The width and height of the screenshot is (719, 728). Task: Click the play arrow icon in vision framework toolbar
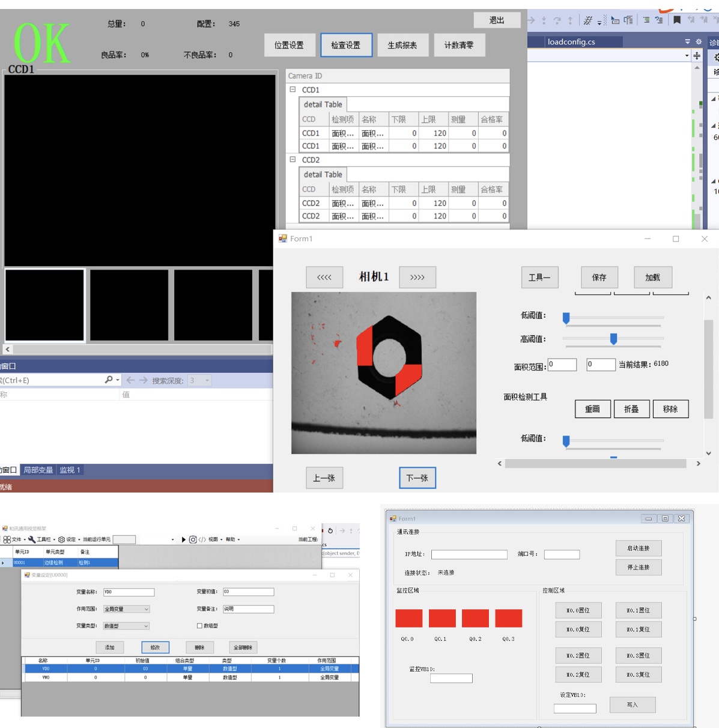pyautogui.click(x=183, y=539)
